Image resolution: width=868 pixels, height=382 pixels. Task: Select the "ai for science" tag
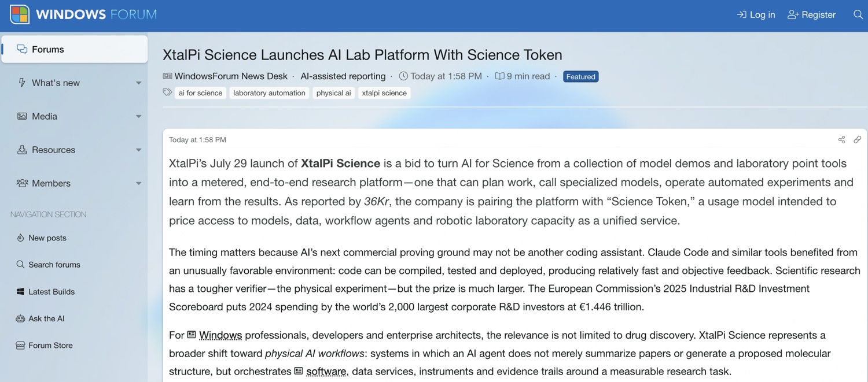200,92
